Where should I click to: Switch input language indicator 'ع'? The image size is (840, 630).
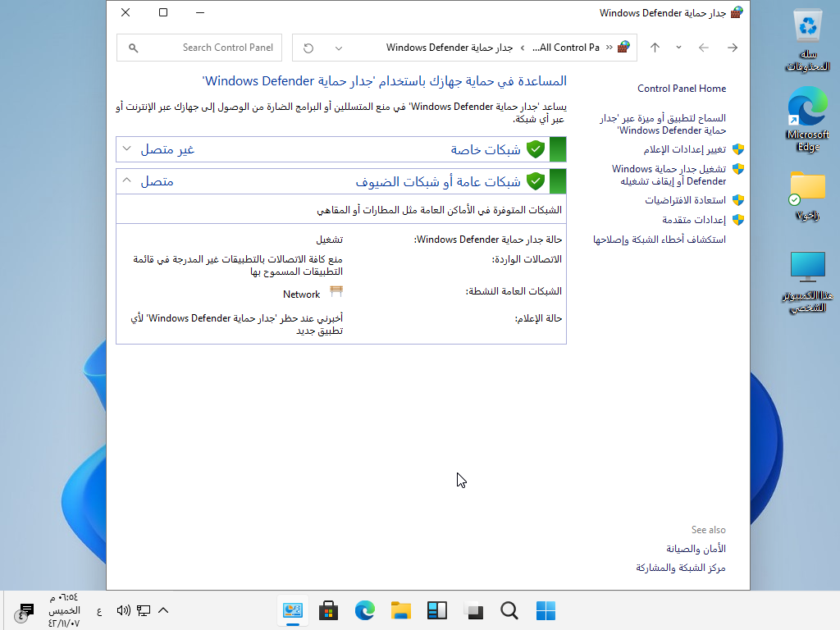[99, 610]
